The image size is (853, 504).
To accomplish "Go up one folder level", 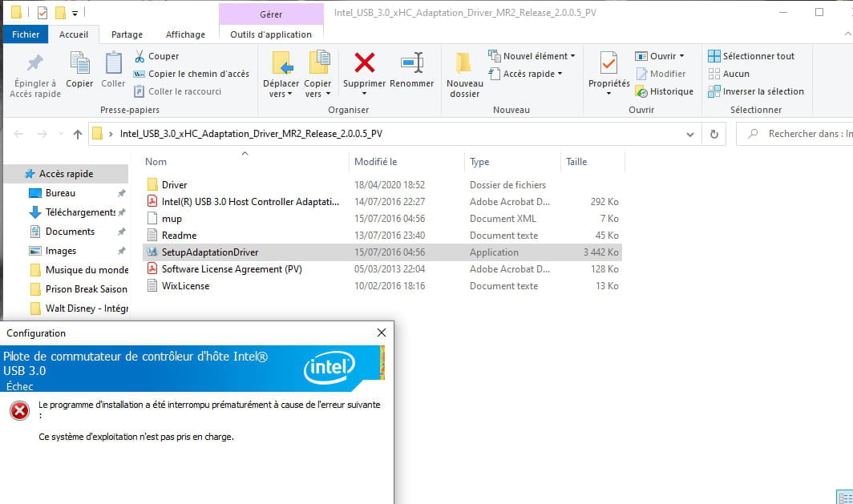I will [77, 134].
